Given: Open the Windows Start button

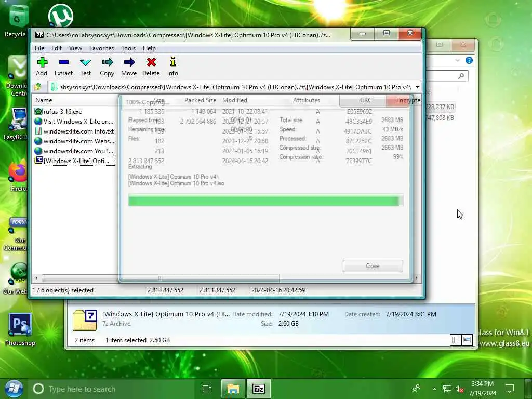Looking at the screenshot, I should click(14, 389).
